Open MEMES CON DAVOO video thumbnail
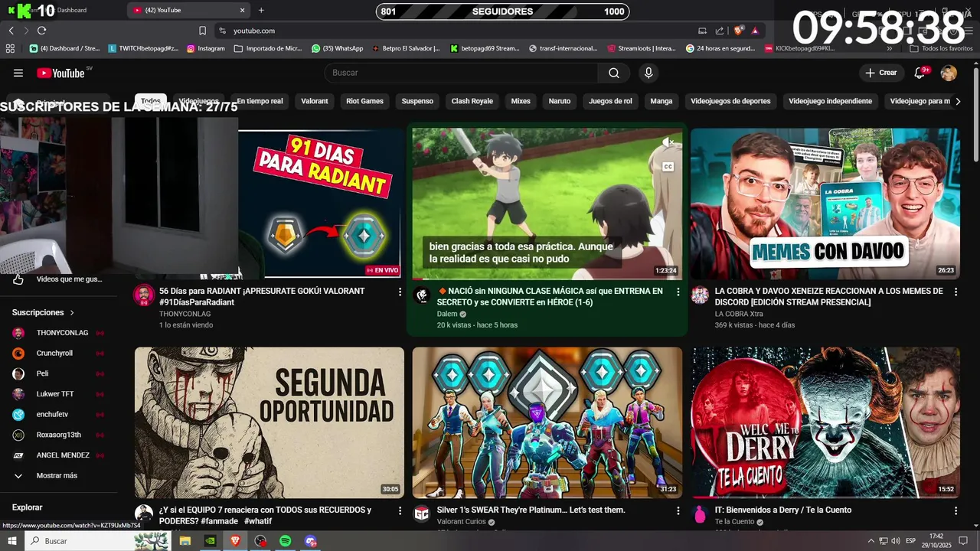Screen dimensions: 980x551 (x=825, y=204)
